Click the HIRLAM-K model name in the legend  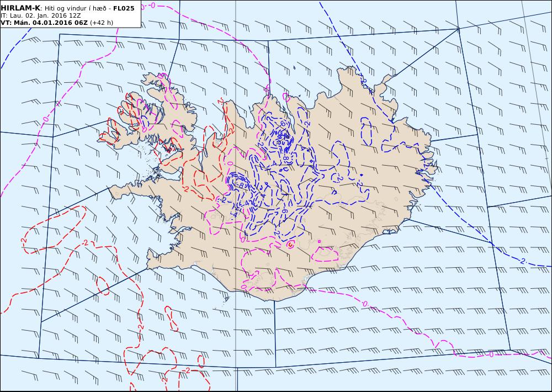(x=21, y=8)
